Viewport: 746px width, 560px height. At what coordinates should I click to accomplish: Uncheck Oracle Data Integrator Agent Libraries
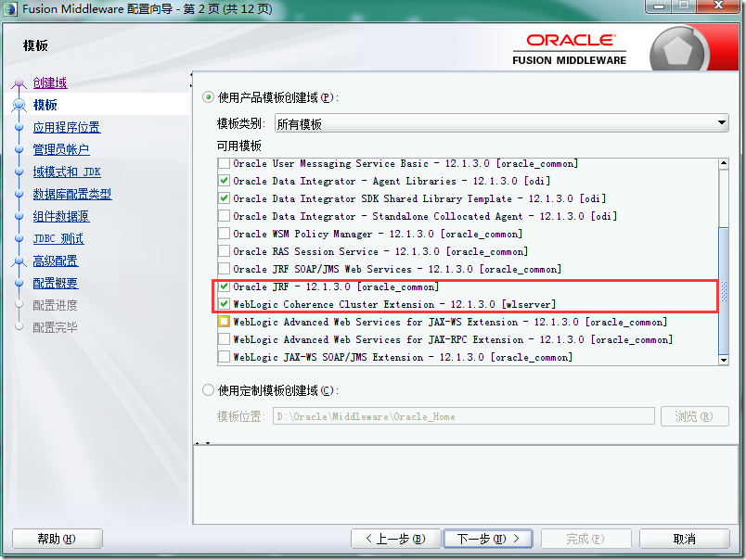(x=225, y=181)
